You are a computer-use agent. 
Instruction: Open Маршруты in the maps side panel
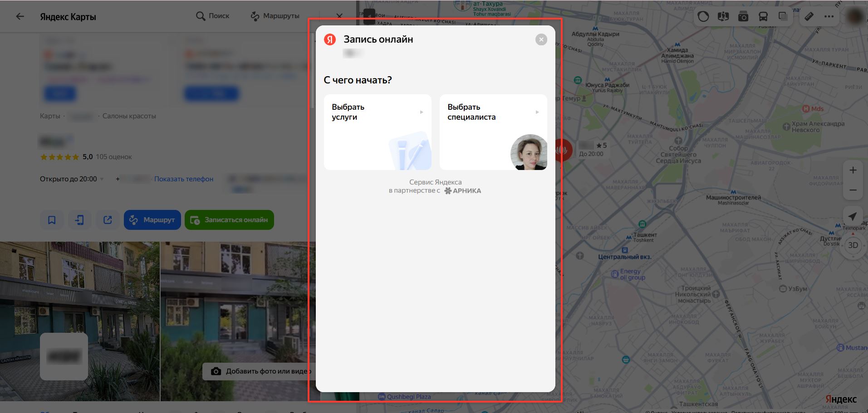click(275, 16)
